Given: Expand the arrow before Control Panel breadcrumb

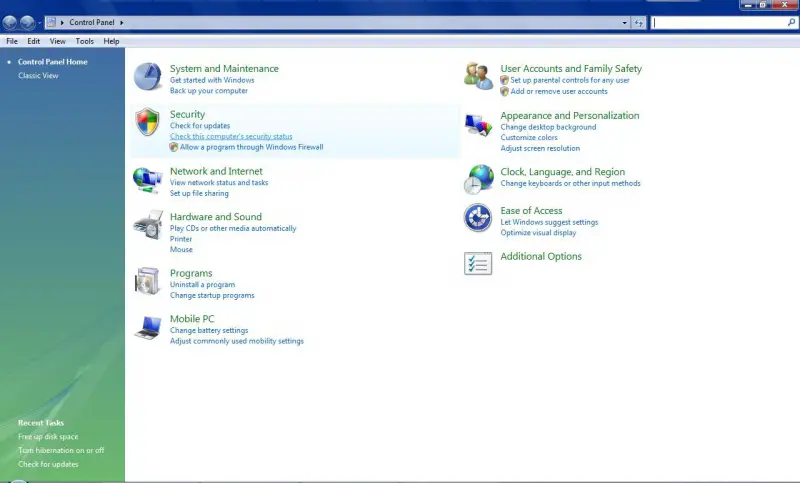Looking at the screenshot, I should pyautogui.click(x=62, y=22).
